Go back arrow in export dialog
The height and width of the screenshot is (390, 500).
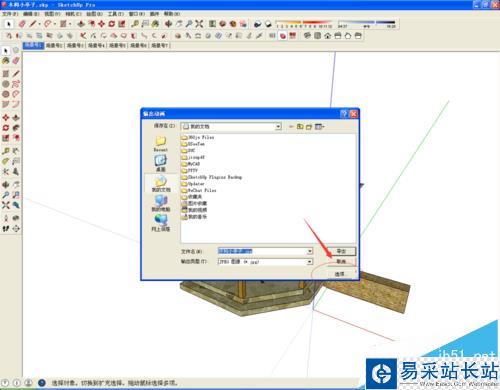point(291,126)
